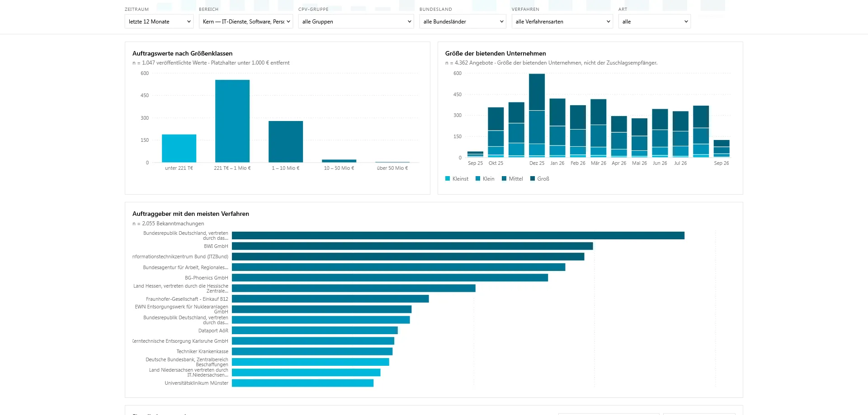868x415 pixels.
Task: Click the Techniker Krankenkasse bar
Action: tap(312, 351)
